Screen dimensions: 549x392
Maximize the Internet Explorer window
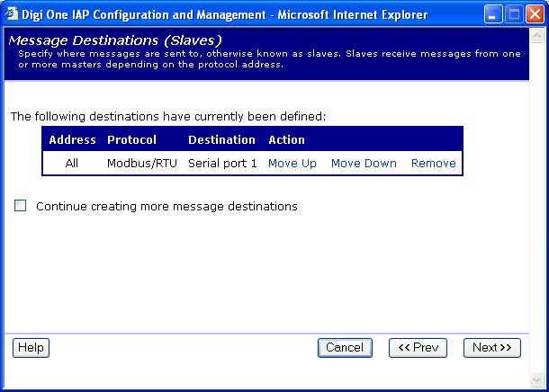point(513,14)
